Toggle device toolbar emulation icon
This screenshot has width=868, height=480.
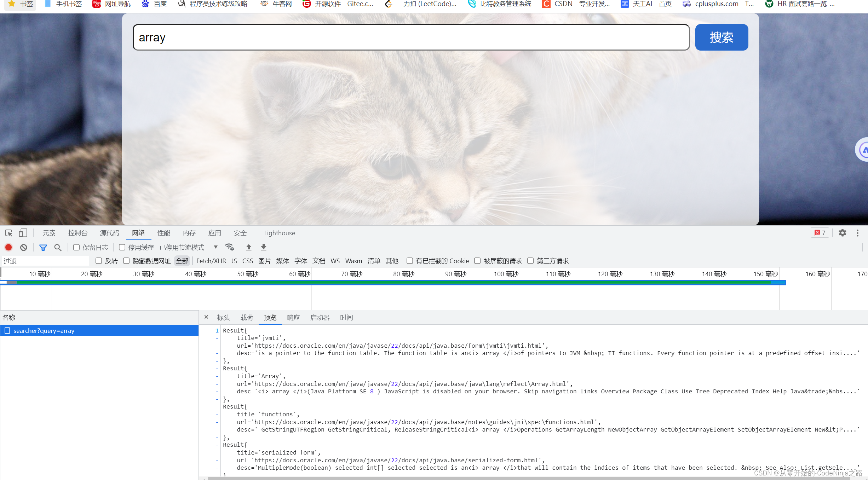tap(23, 233)
